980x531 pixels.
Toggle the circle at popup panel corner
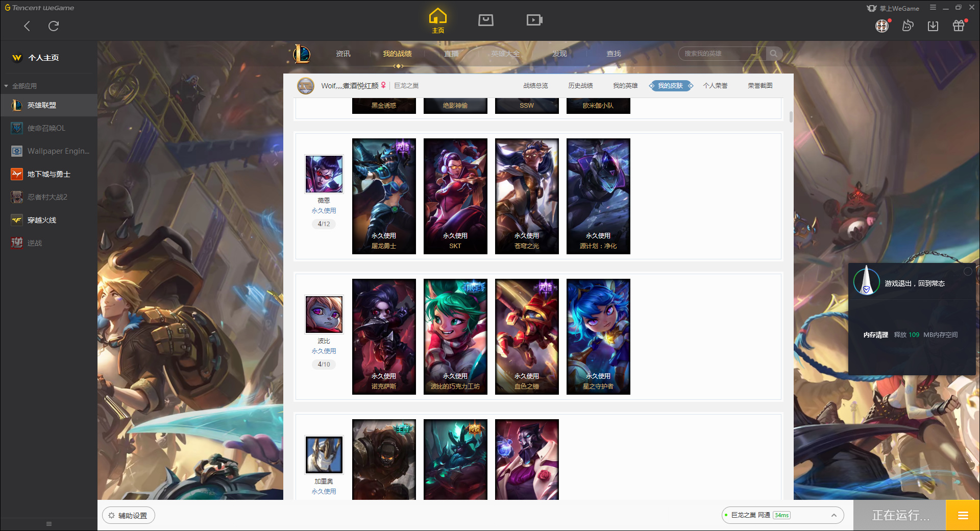[968, 272]
